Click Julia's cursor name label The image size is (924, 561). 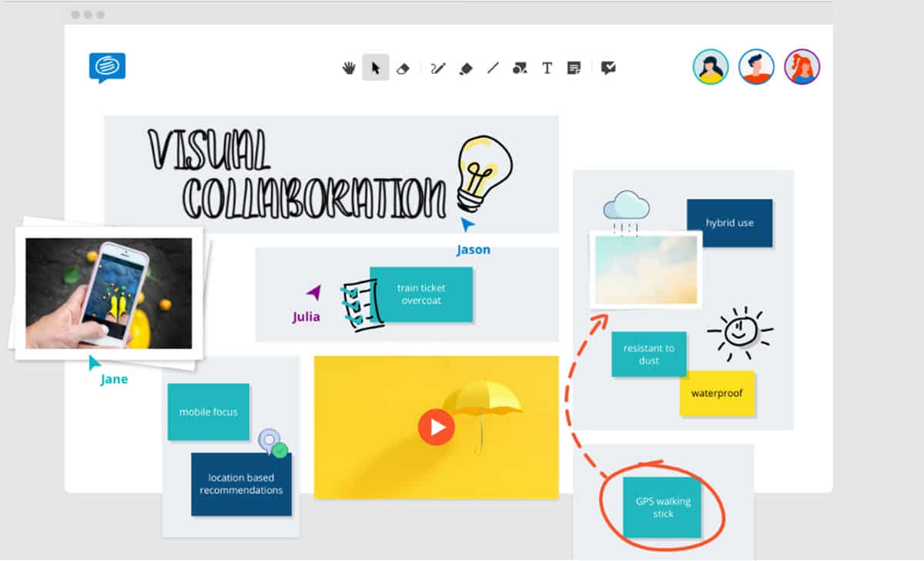pyautogui.click(x=306, y=317)
